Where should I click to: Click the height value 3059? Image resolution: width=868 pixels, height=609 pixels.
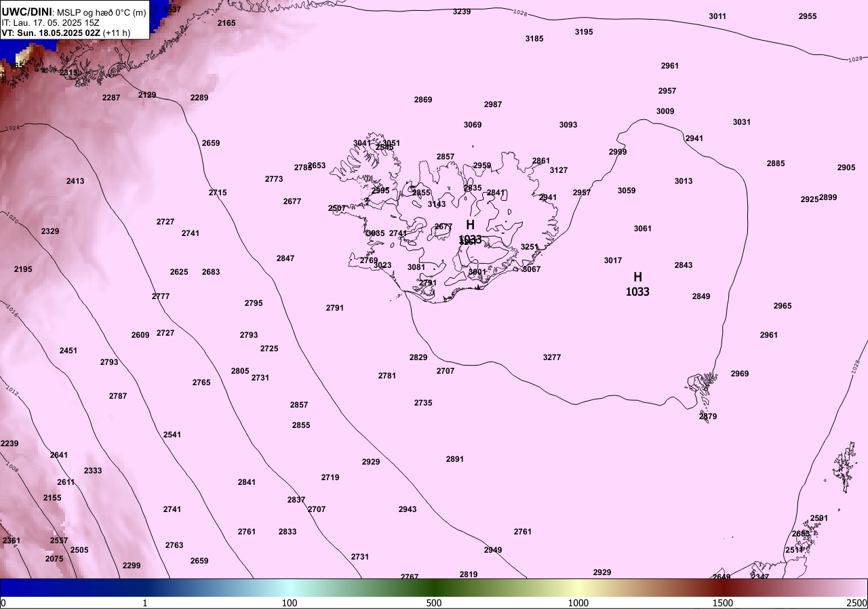tap(627, 191)
